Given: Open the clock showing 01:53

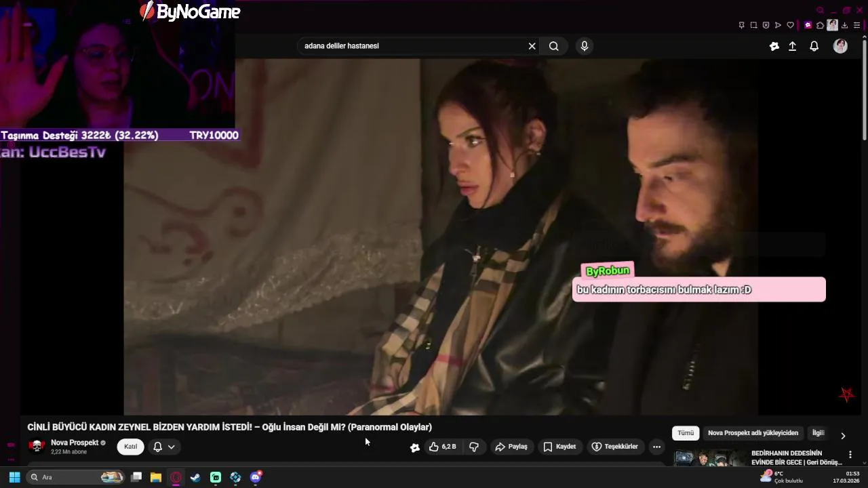Looking at the screenshot, I should [x=846, y=477].
